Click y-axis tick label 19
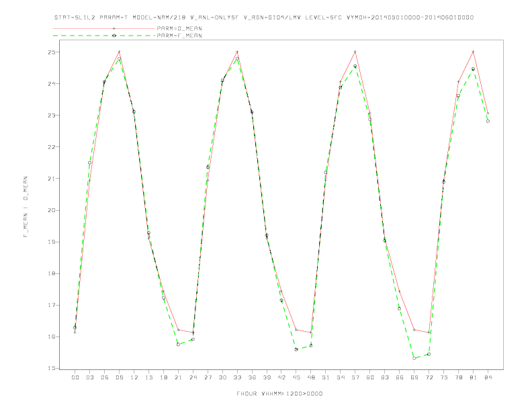Screen dimensions: 532x411 52,242
